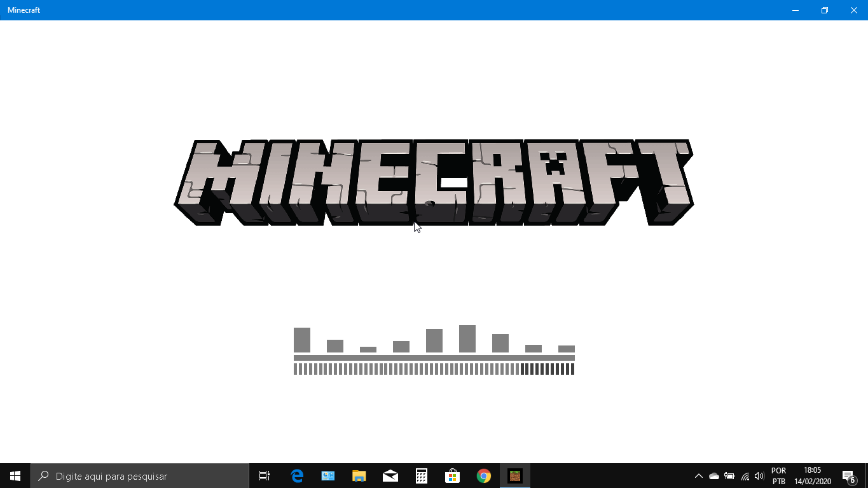The width and height of the screenshot is (868, 488).
Task: Click the Minecraft grass block taskbar icon
Action: coord(515,476)
